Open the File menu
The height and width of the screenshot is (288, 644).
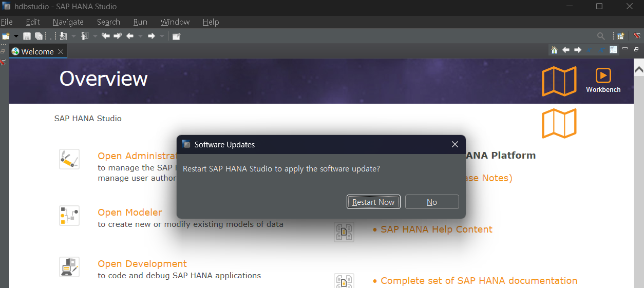tap(6, 22)
